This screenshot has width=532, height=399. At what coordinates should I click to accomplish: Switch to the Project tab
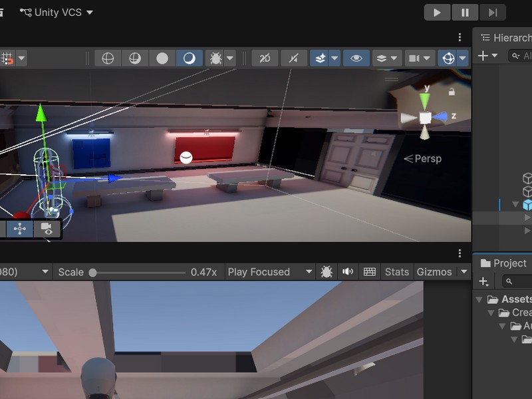(x=504, y=263)
